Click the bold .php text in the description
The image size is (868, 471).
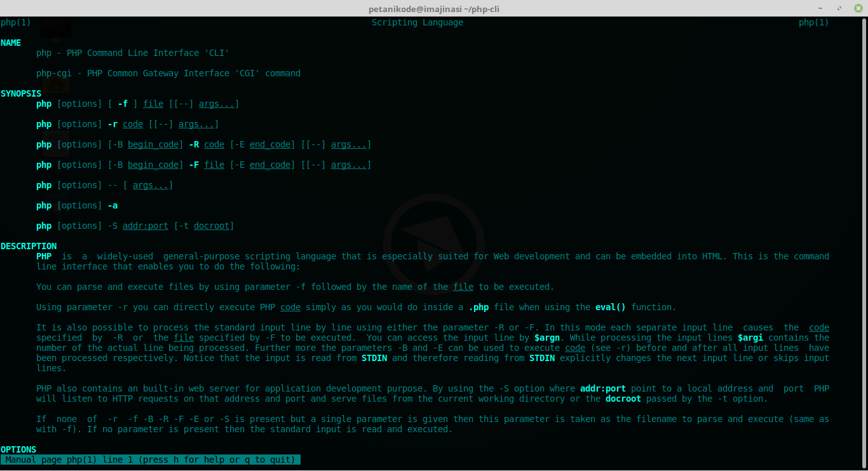point(478,307)
